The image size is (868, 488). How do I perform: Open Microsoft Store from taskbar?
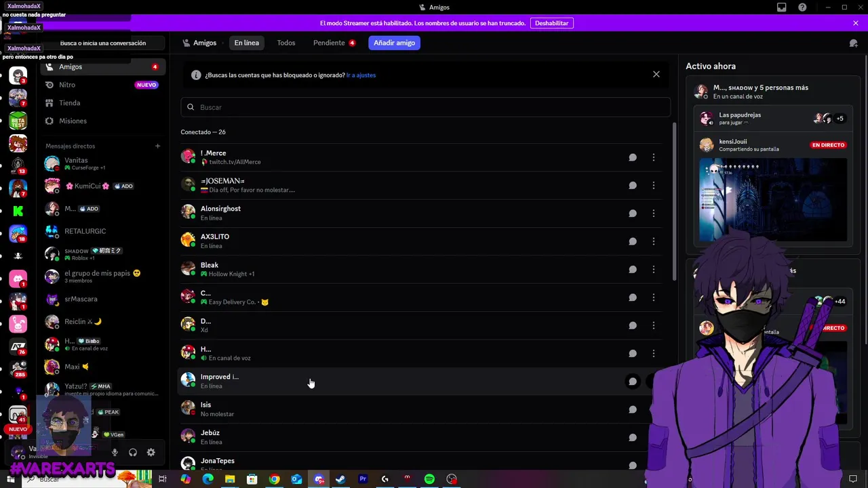[252, 479]
